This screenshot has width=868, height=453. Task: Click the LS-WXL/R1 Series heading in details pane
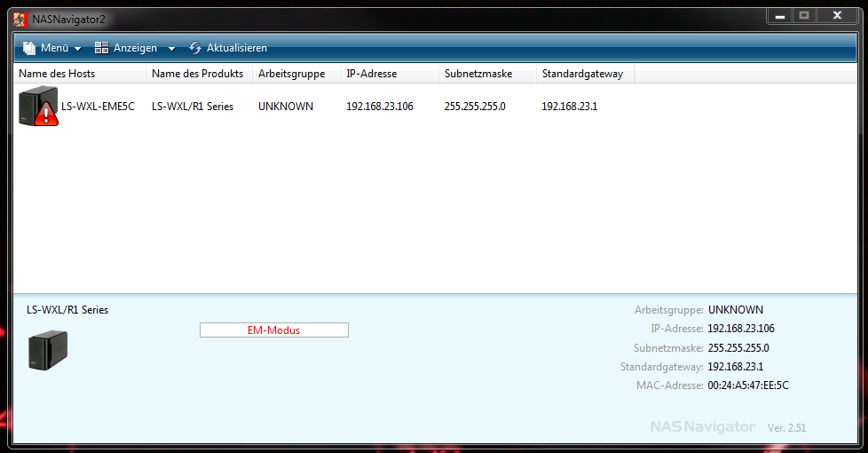[x=67, y=310]
